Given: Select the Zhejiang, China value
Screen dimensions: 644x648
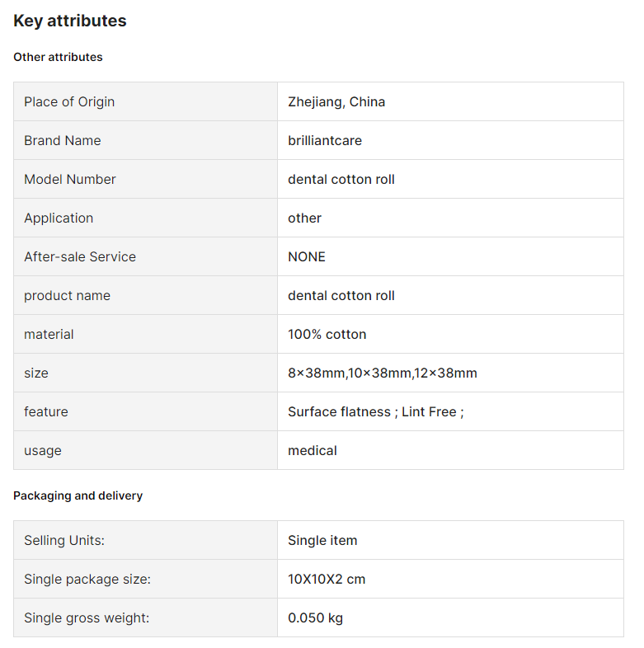Looking at the screenshot, I should click(336, 101).
